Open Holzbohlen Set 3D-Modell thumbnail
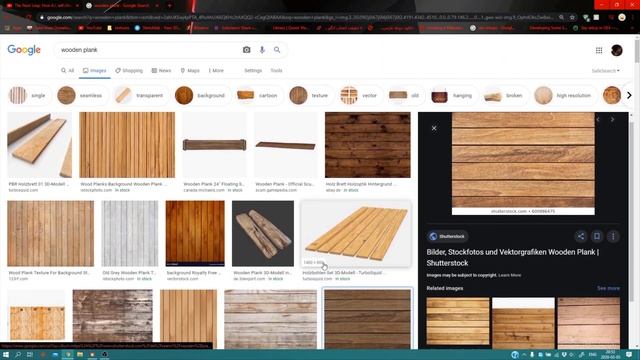The image size is (640, 360). 356,233
